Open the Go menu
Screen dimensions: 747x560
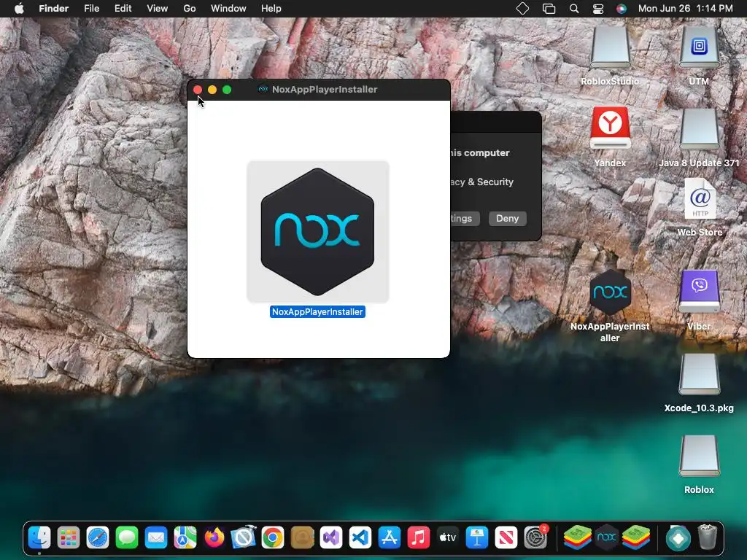[190, 9]
